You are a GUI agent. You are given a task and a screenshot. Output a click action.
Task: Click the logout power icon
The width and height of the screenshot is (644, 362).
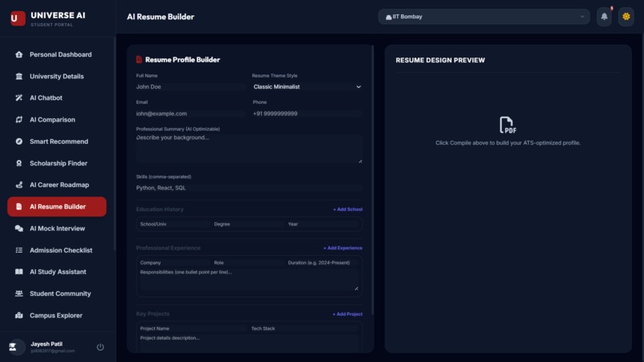tap(100, 347)
